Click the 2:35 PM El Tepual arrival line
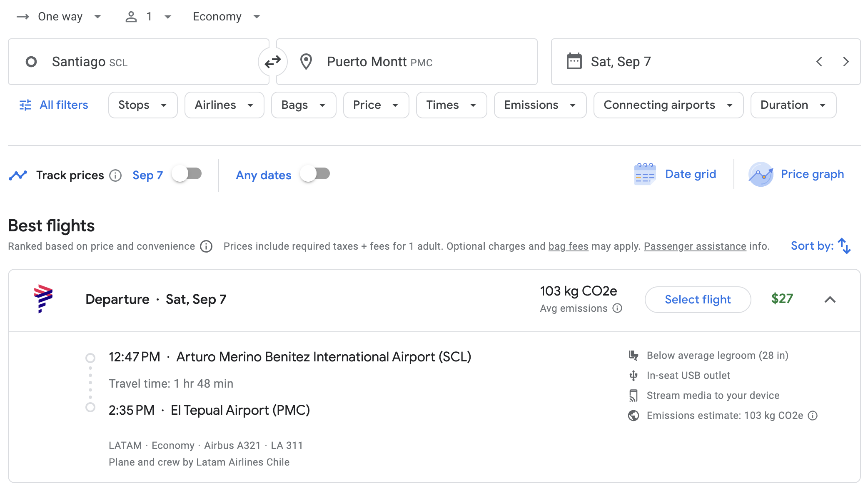This screenshot has width=868, height=486. pos(209,410)
